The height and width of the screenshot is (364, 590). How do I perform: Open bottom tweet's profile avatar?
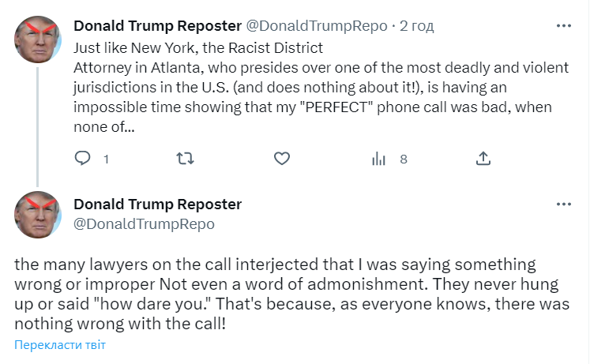click(37, 215)
